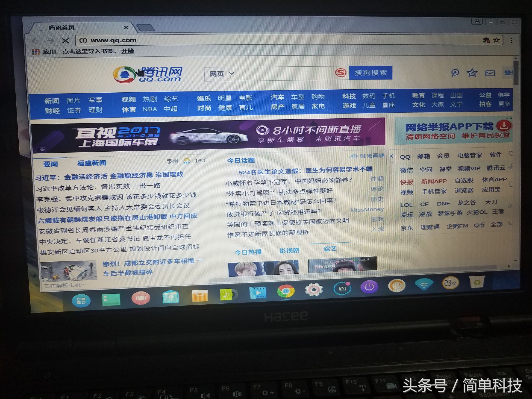Collapse the right sidebar with the chevron arrow
Image resolution: width=532 pixels, height=399 pixels.
(392, 156)
